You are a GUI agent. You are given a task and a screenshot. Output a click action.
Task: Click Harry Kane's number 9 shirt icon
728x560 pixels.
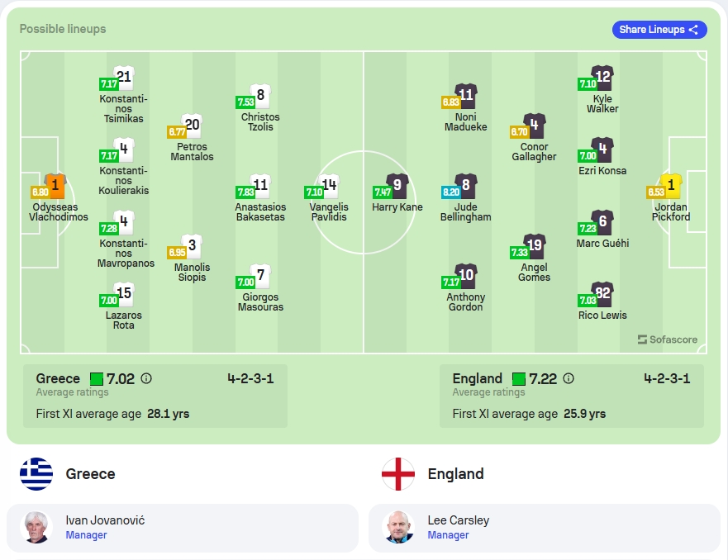(x=397, y=186)
